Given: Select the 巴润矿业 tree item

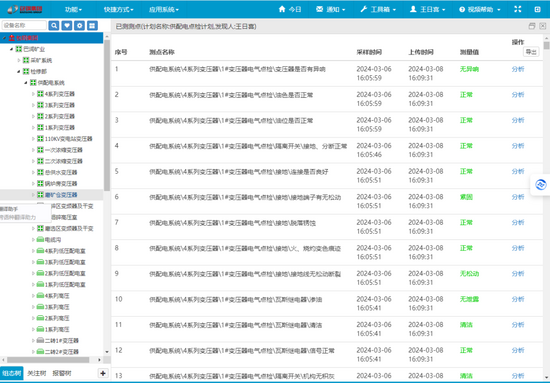Looking at the screenshot, I should (x=34, y=49).
